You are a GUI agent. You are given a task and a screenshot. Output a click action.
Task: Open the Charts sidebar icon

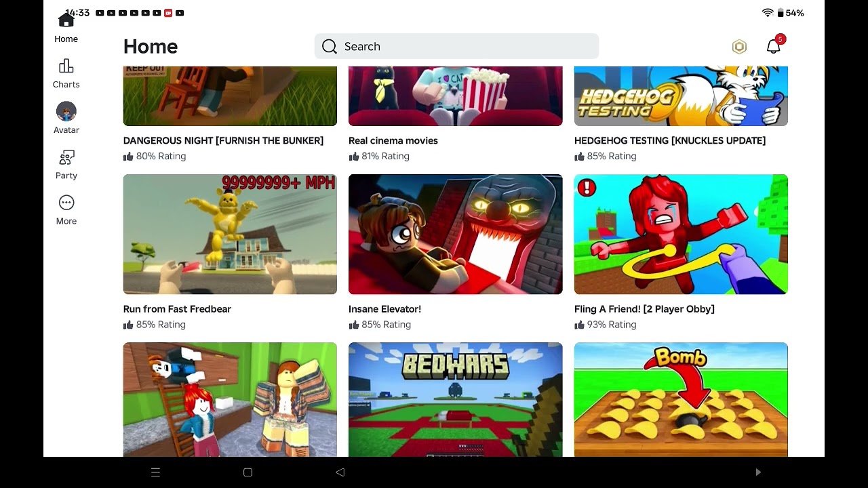pyautogui.click(x=66, y=66)
